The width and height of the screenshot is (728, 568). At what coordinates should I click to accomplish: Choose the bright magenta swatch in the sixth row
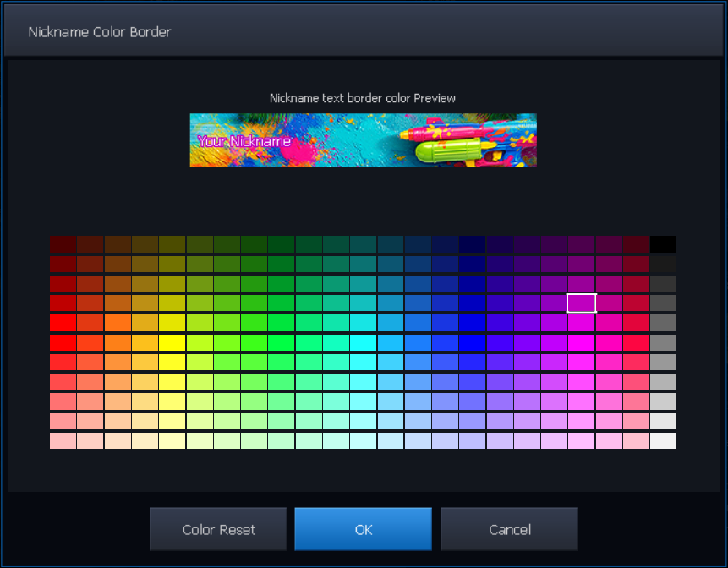(582, 342)
